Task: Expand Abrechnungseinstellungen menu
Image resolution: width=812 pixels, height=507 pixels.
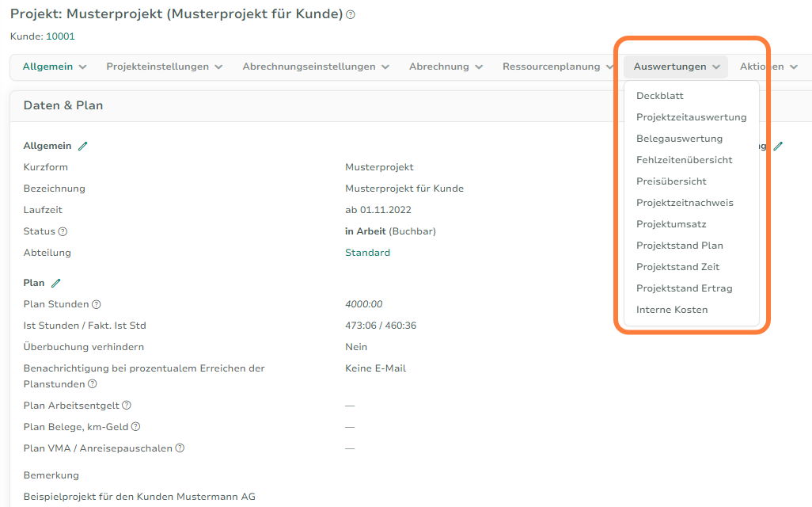Action: 316,67
